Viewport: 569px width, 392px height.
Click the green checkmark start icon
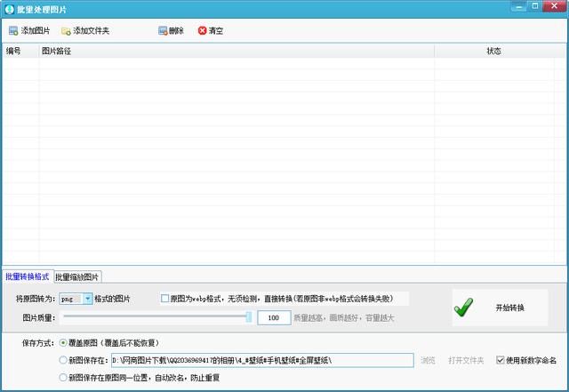(463, 308)
